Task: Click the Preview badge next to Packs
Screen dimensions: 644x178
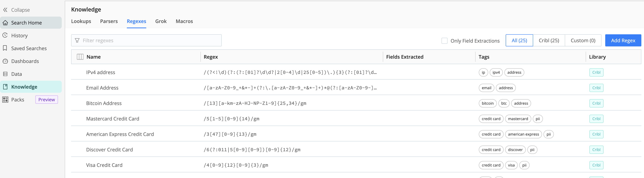Action: (x=46, y=99)
